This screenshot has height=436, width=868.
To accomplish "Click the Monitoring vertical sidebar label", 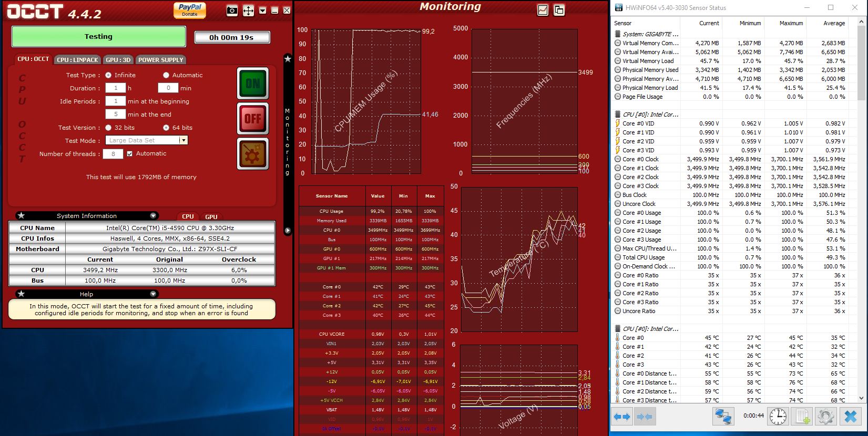I will tap(287, 142).
